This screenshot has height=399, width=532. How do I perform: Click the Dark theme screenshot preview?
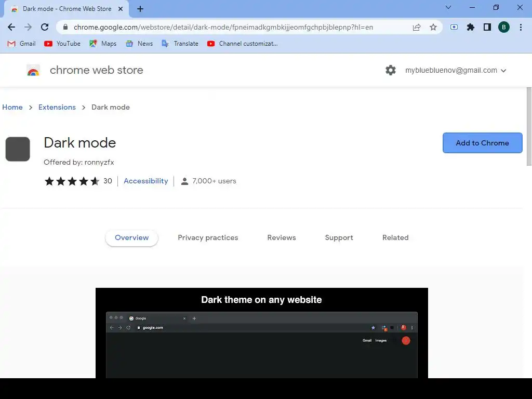[x=262, y=333]
